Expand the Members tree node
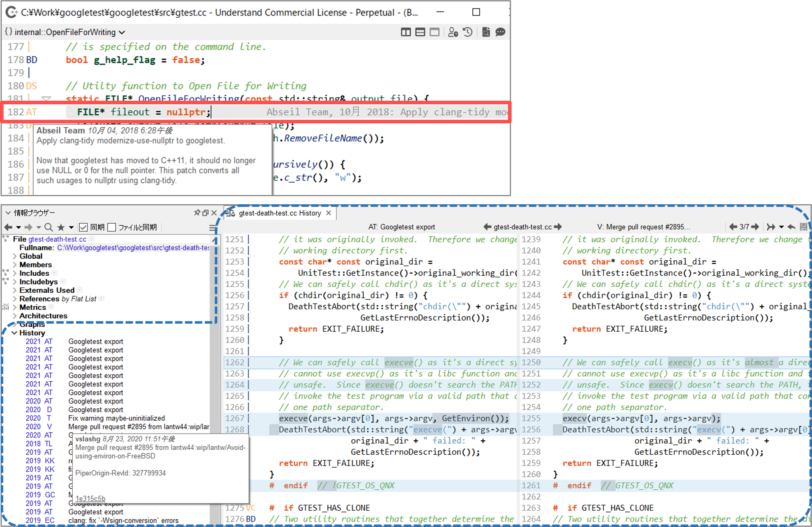This screenshot has height=527, width=812. [x=15, y=265]
